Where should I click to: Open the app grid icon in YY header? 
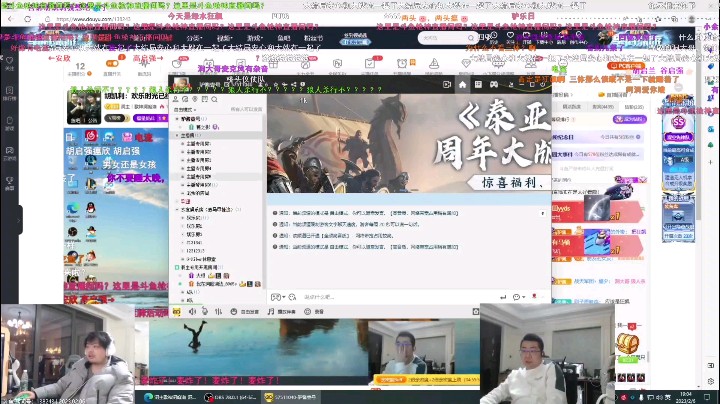click(x=478, y=84)
